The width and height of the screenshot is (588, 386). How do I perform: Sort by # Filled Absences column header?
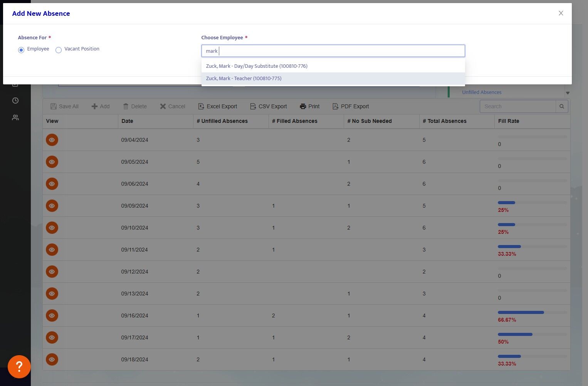[306, 121]
